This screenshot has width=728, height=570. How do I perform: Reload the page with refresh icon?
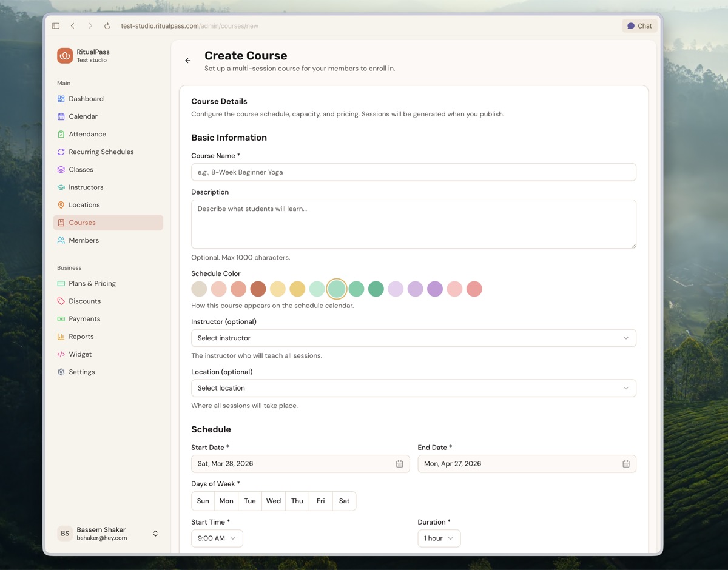pos(107,26)
